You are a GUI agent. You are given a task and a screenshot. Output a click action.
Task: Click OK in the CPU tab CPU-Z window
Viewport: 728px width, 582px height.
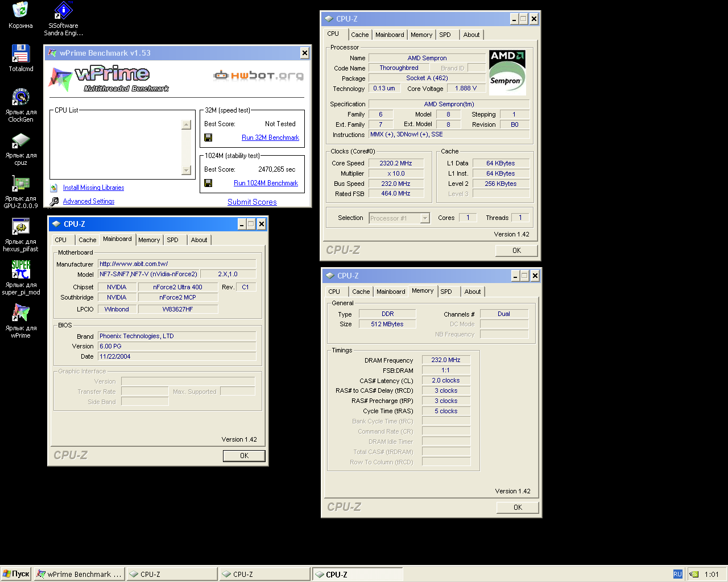(x=516, y=251)
